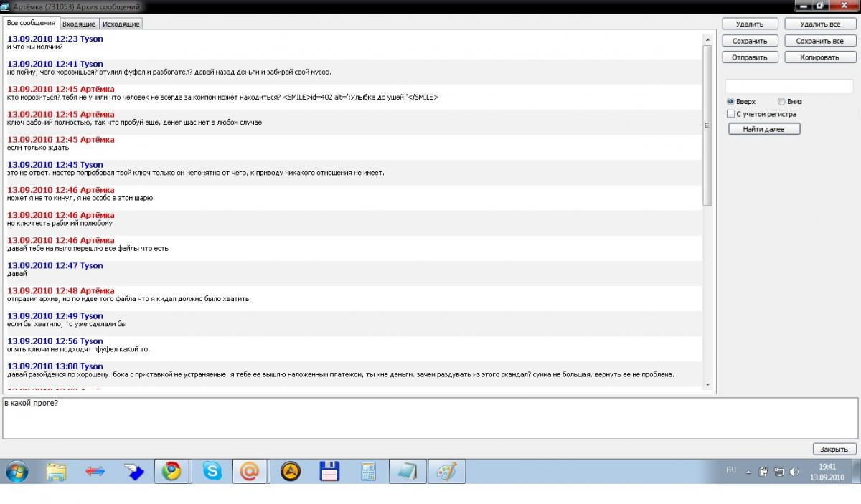Viewport: 861px width, 504px height.
Task: Close the archive with Закрыть button
Action: (834, 449)
